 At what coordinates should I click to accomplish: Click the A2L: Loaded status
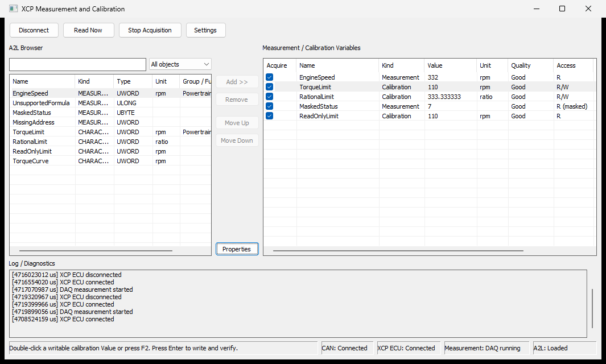tap(564, 348)
